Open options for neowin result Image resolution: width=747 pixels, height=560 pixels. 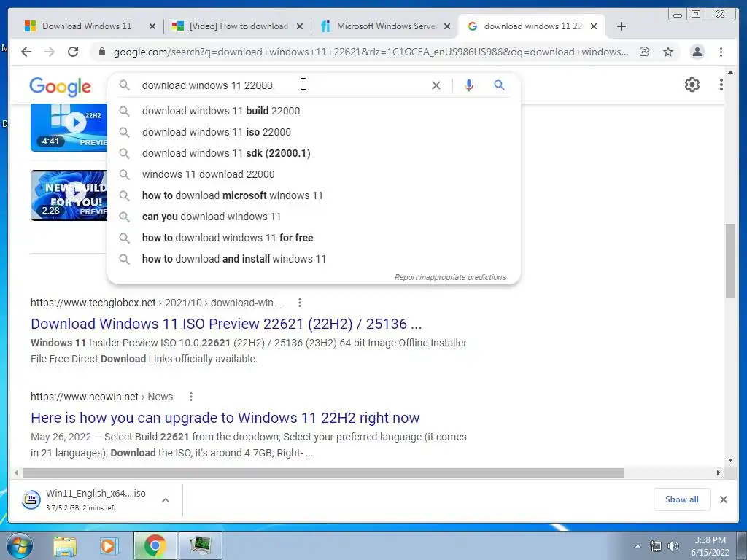pyautogui.click(x=190, y=396)
